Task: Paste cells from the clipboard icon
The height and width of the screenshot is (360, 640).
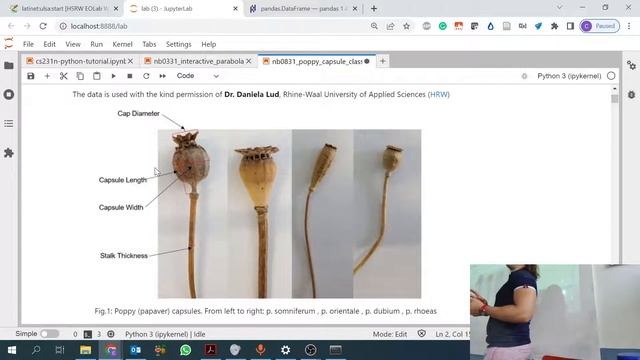Action: pyautogui.click(x=97, y=76)
